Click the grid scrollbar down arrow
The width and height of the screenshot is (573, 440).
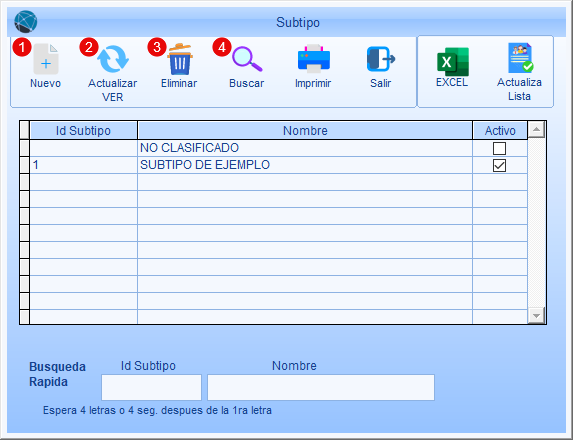(536, 316)
